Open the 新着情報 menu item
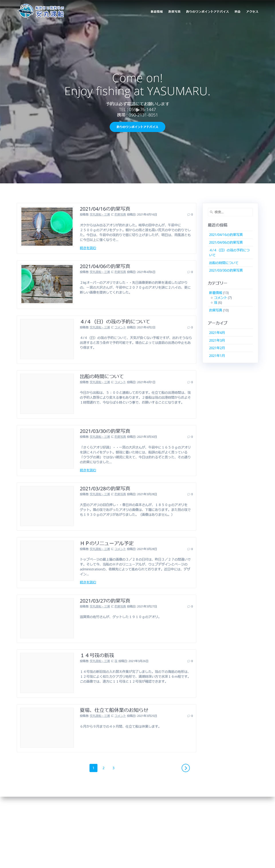Viewport: 275px width, 868px height. pyautogui.click(x=156, y=12)
